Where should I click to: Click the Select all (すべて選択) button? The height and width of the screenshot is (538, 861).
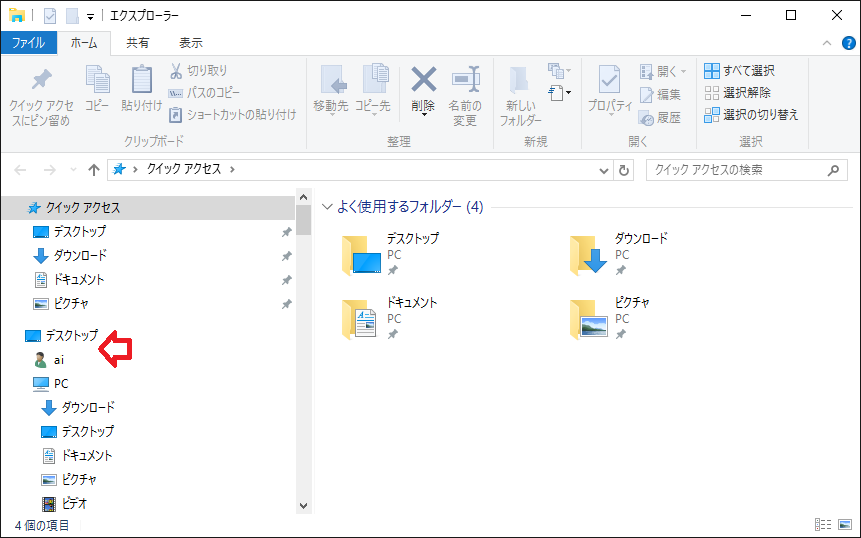click(x=739, y=71)
